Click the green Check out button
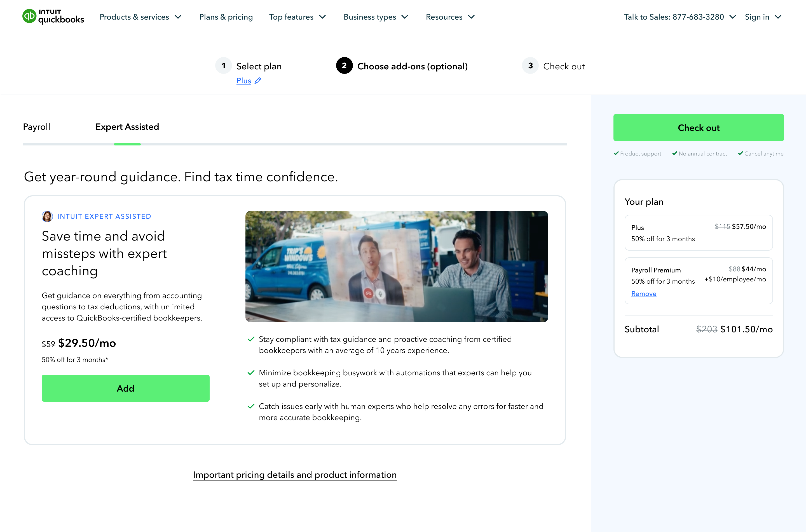This screenshot has width=806, height=532. pos(699,128)
